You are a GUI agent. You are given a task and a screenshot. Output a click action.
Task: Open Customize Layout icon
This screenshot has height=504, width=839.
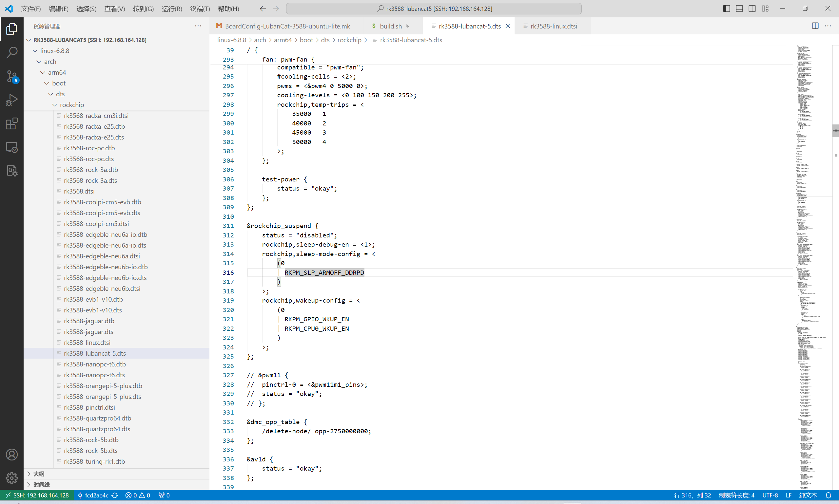tap(765, 9)
